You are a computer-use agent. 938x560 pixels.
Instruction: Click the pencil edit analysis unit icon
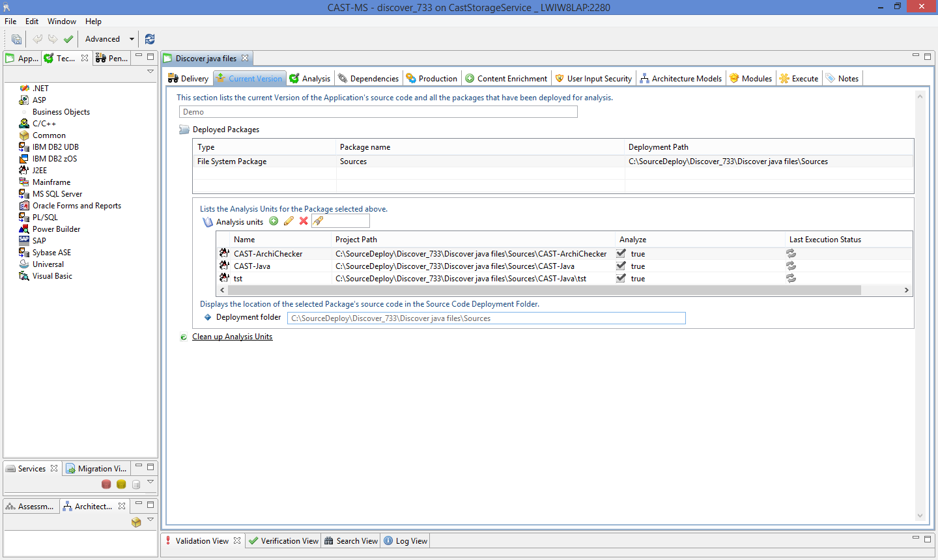tap(289, 221)
